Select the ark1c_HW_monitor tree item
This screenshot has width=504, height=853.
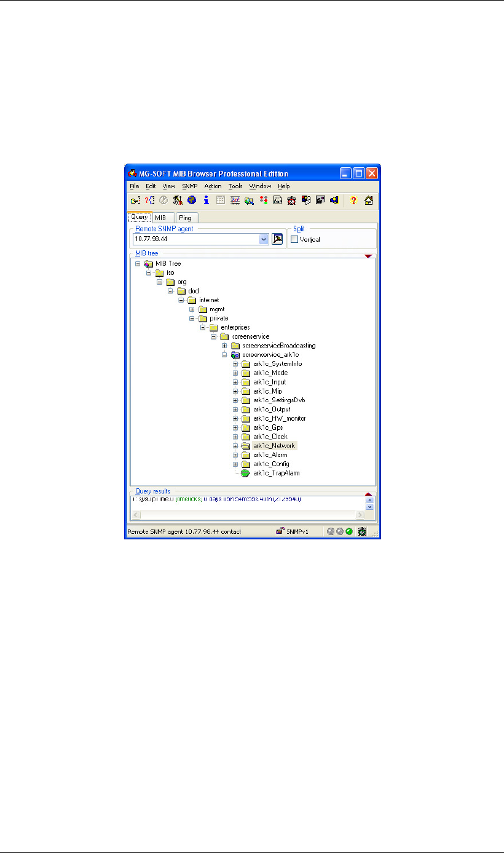click(x=280, y=418)
